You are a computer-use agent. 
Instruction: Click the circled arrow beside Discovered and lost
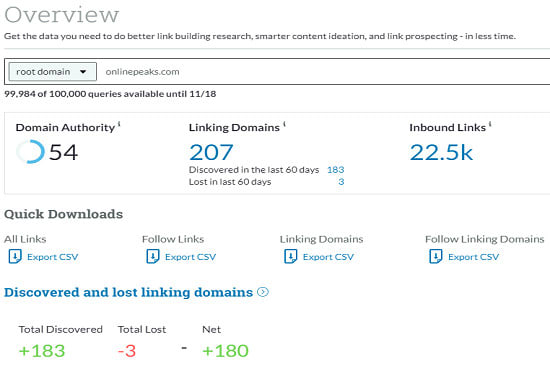click(x=263, y=292)
